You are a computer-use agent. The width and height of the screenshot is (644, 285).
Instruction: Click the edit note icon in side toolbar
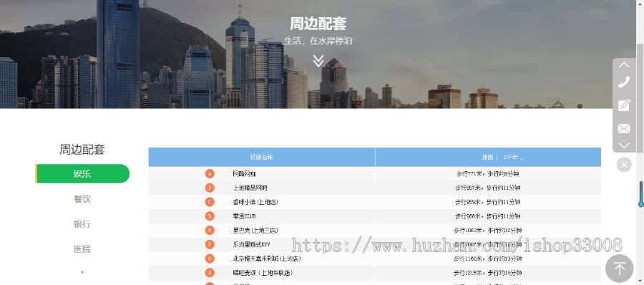(624, 105)
